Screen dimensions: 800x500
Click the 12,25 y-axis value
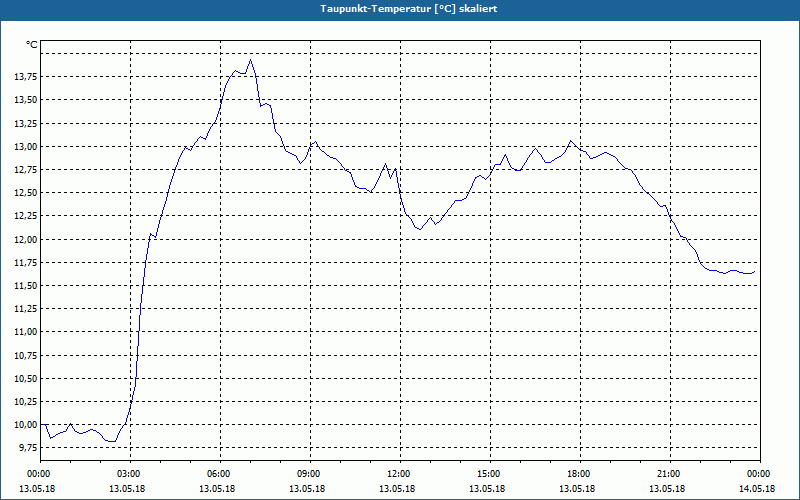point(27,216)
